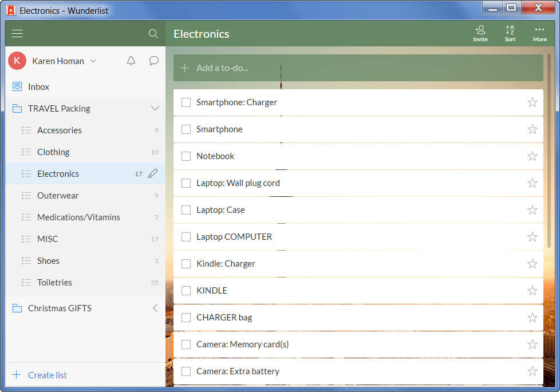Open the More menu dots

539,34
